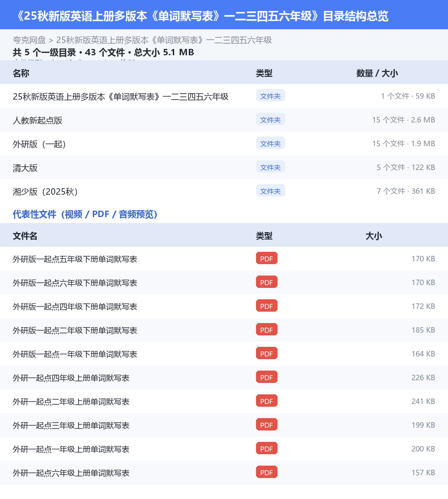Click 文件夹 tag in 湘少版 row
The height and width of the screenshot is (499, 448).
pos(270,191)
